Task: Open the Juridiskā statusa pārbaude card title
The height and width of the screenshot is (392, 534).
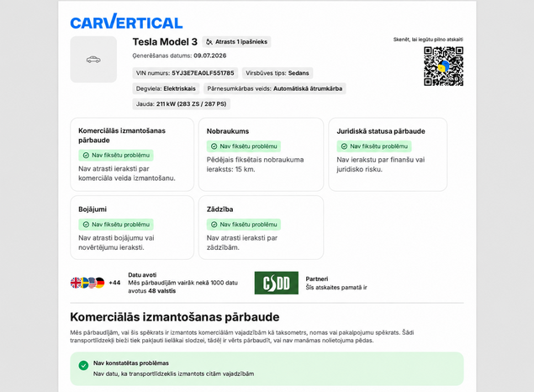Action: tap(381, 131)
